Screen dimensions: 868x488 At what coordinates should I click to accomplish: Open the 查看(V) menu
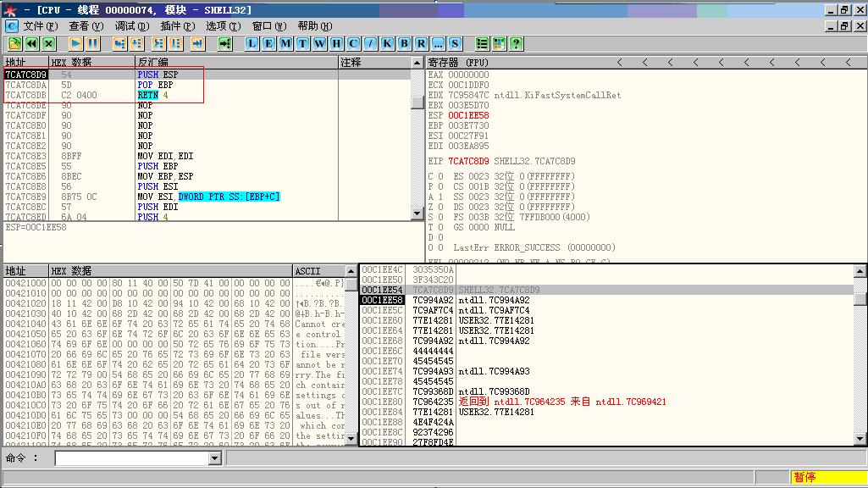coord(86,26)
